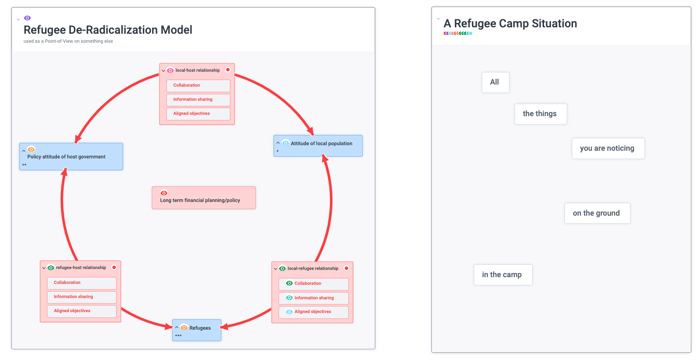Expand the Policy attitude of host government card
Viewport: 700px width, 360px height.
point(24,151)
